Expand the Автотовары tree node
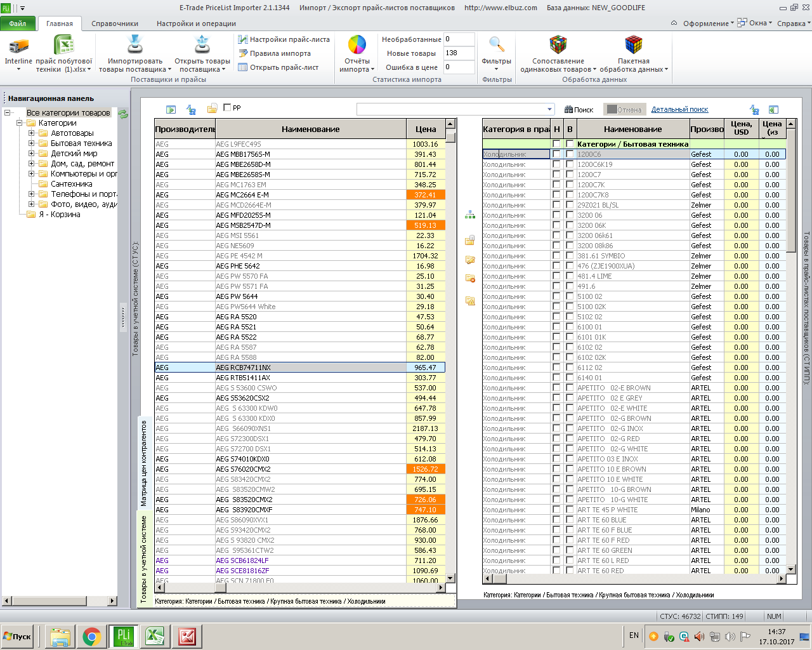This screenshot has height=650, width=812. point(31,133)
